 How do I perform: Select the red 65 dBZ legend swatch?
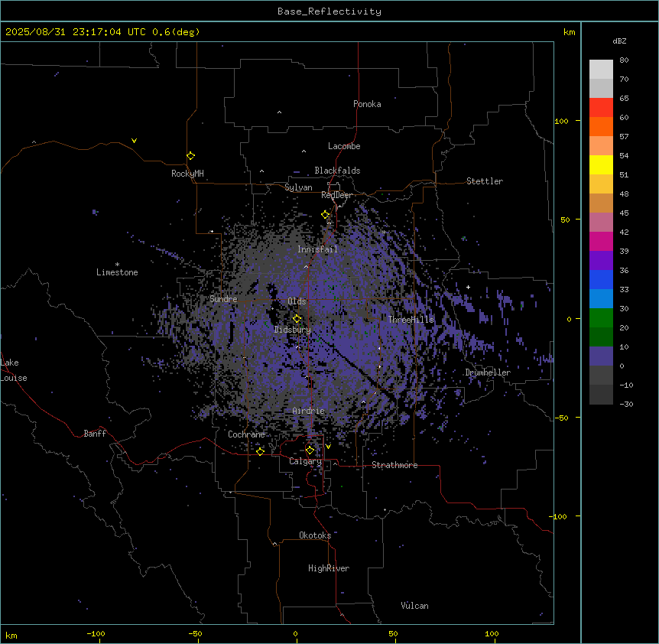pos(601,107)
